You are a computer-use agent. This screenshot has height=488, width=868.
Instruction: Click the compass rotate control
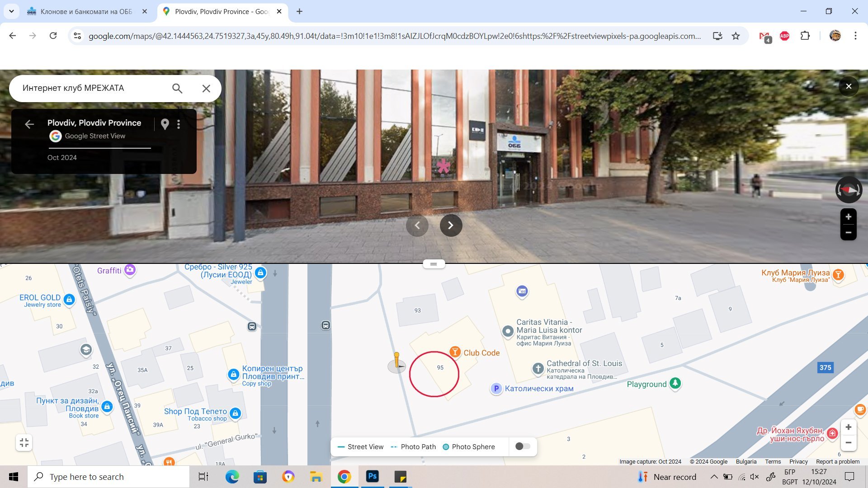849,190
